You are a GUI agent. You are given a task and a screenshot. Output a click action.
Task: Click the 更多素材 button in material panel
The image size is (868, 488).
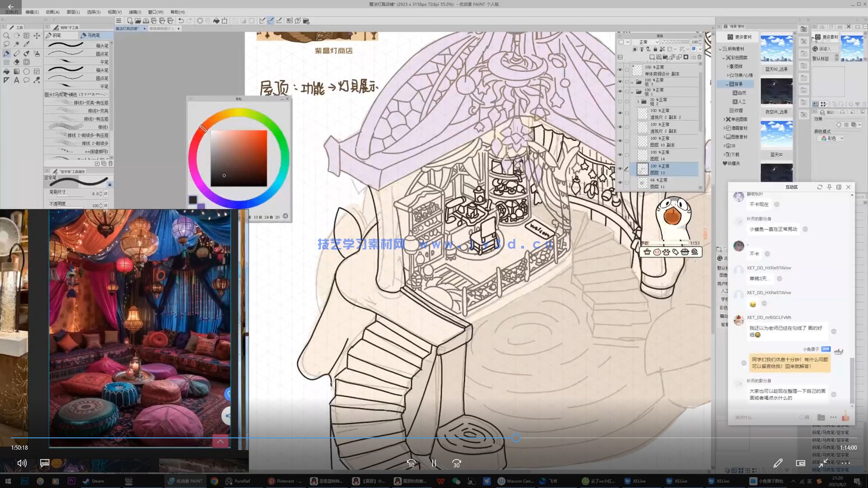740,37
